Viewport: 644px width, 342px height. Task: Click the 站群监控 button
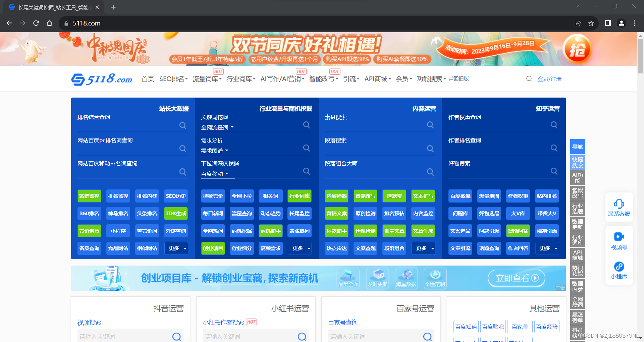tap(89, 196)
